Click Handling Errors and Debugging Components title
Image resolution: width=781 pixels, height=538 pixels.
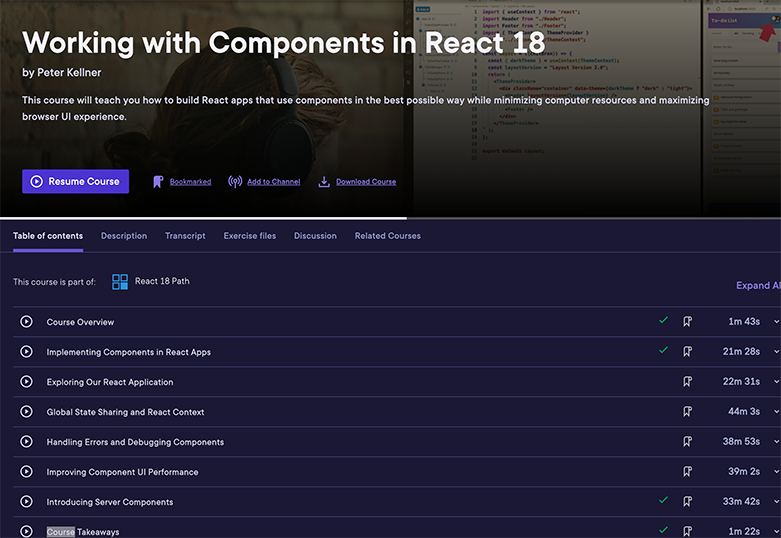(x=135, y=442)
